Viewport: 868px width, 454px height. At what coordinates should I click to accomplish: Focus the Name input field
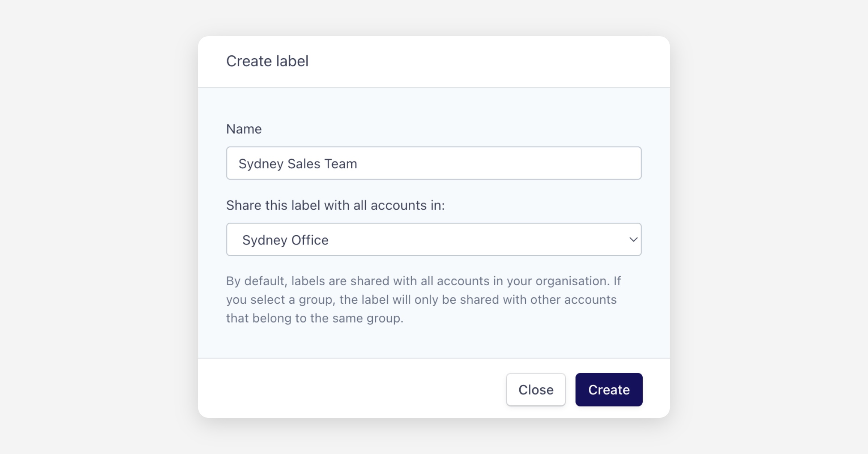433,163
